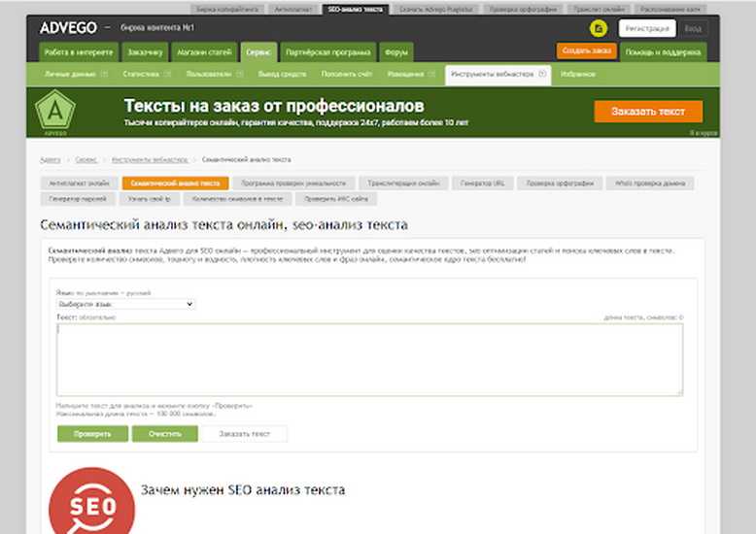
Task: Select the Проверить ИКС сайта pill
Action: tap(336, 199)
